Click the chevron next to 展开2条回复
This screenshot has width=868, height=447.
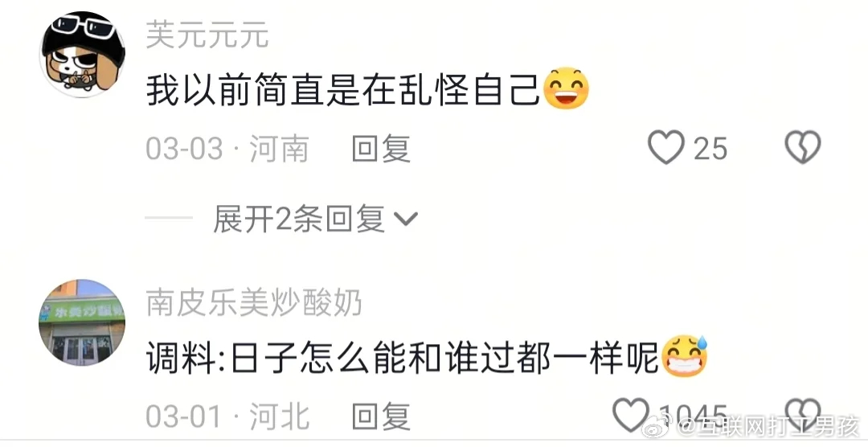(x=406, y=219)
